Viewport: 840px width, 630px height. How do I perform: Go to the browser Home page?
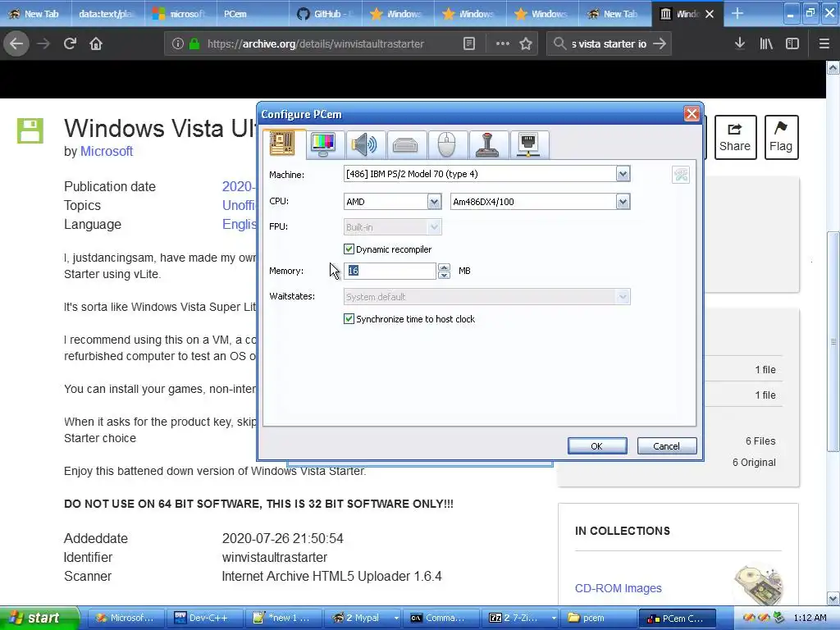tap(96, 43)
